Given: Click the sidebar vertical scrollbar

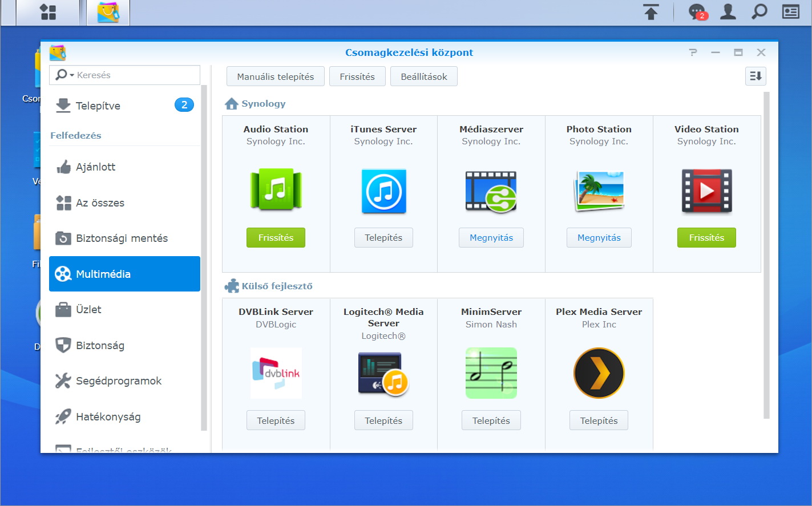Looking at the screenshot, I should coord(204,258).
